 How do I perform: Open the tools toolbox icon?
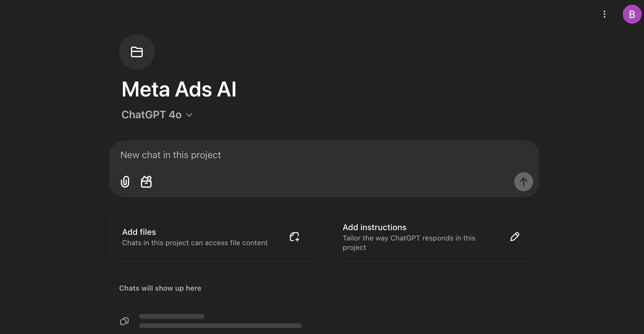(x=146, y=182)
